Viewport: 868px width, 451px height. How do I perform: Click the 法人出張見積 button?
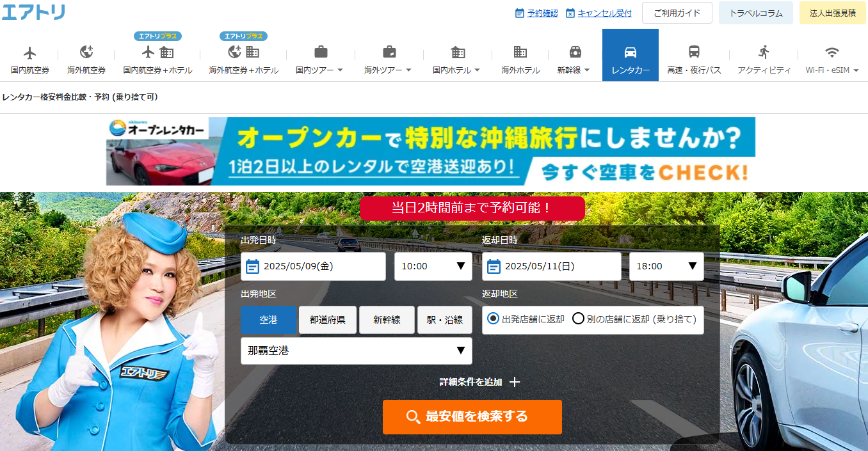(833, 13)
